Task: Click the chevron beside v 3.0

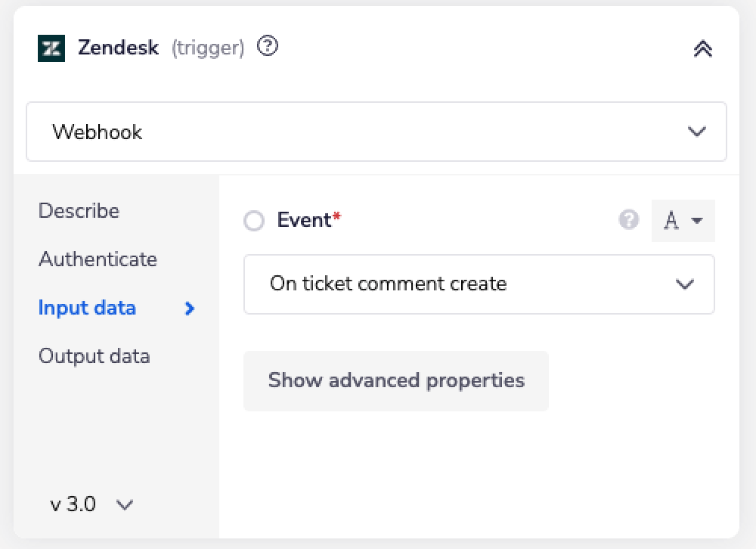Action: click(x=125, y=504)
